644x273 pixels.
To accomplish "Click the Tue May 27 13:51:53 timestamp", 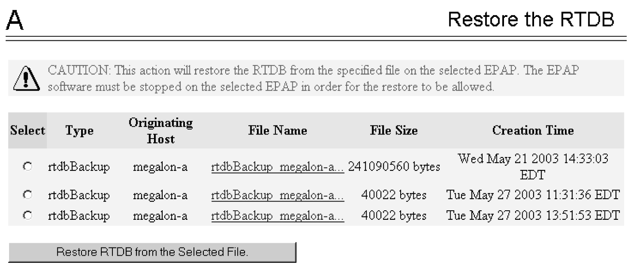I will (x=533, y=216).
